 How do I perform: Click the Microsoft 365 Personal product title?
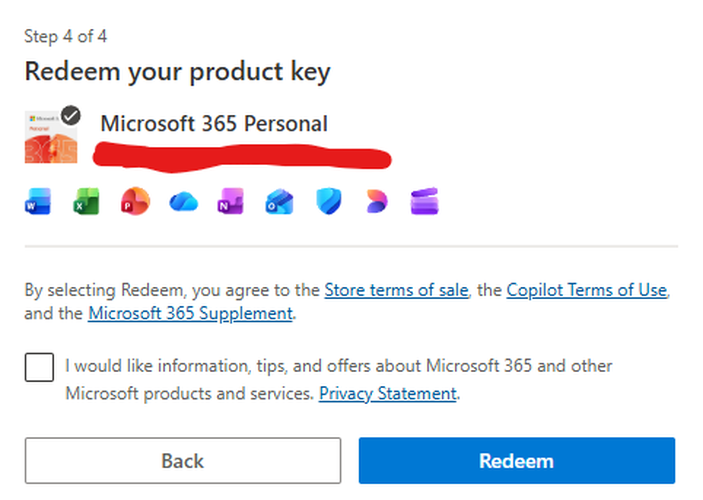[214, 124]
